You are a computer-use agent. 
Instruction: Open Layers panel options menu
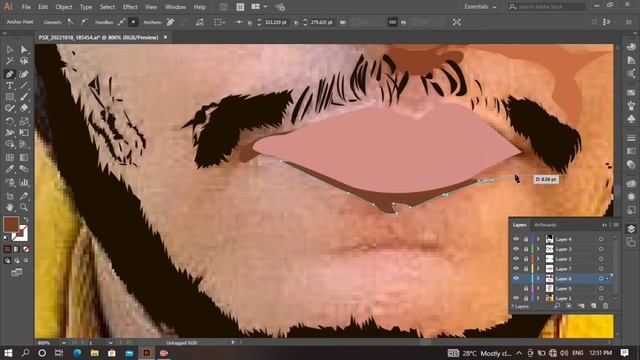click(616, 225)
